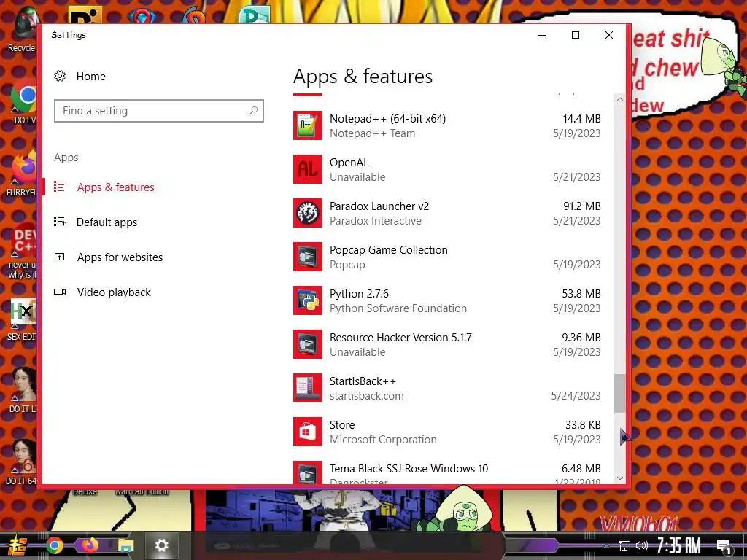Open the Start menu button
Screen dimensions: 747x560
click(18, 545)
